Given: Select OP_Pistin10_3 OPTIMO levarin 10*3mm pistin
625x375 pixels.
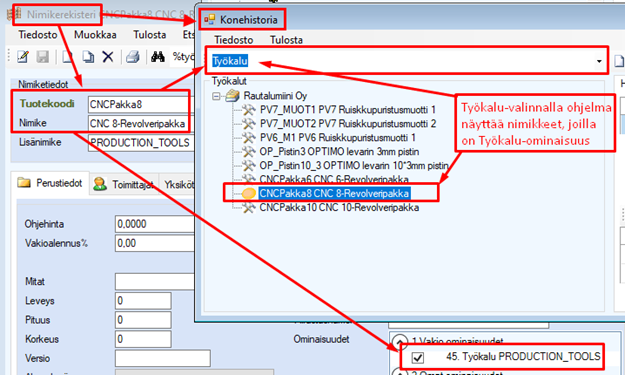Looking at the screenshot, I should 354,165.
